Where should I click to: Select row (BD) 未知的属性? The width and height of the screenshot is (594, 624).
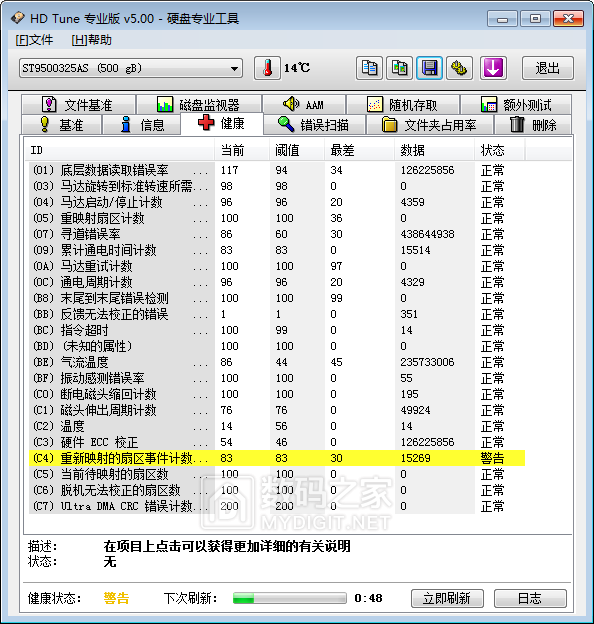tap(277, 346)
